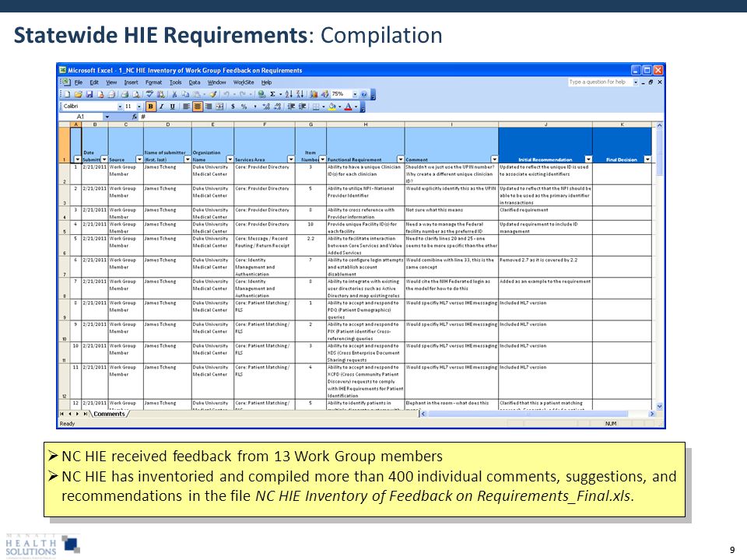Open the Name Box A1 dropdown
Screen dimensions: 747x560
[x=107, y=117]
